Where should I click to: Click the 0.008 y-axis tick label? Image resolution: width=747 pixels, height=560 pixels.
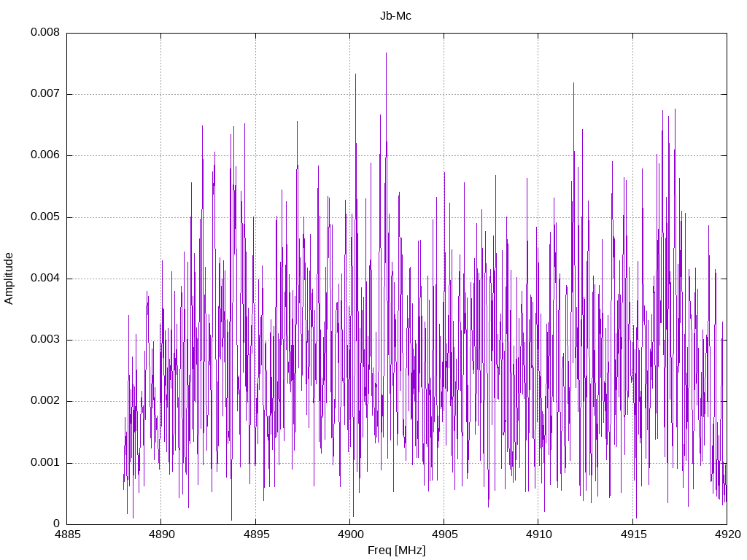tap(45, 32)
